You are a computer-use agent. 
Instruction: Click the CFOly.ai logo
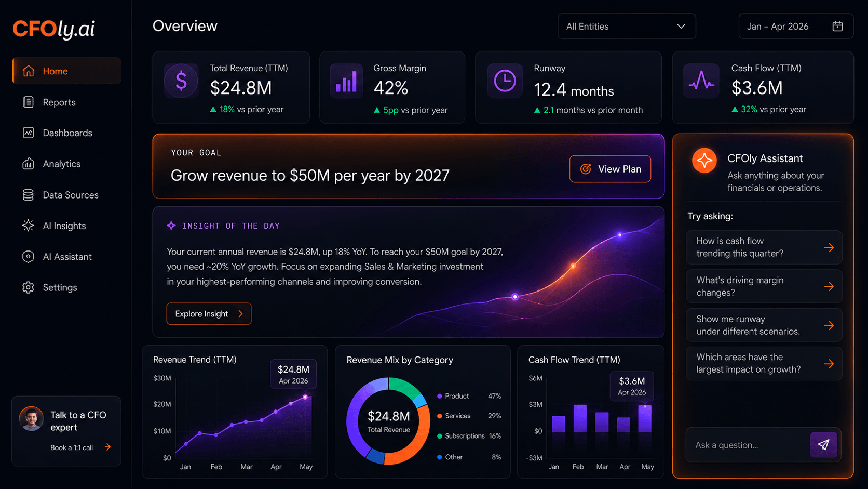(53, 29)
